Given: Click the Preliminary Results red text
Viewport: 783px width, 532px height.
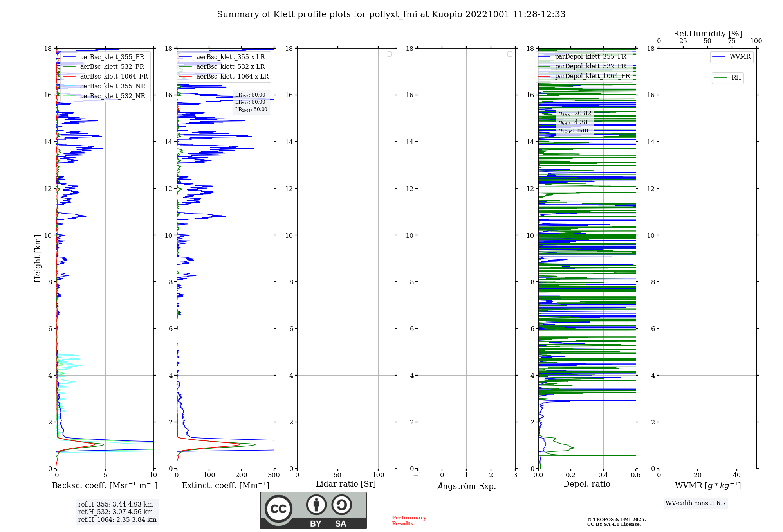Looking at the screenshot, I should pos(409,521).
